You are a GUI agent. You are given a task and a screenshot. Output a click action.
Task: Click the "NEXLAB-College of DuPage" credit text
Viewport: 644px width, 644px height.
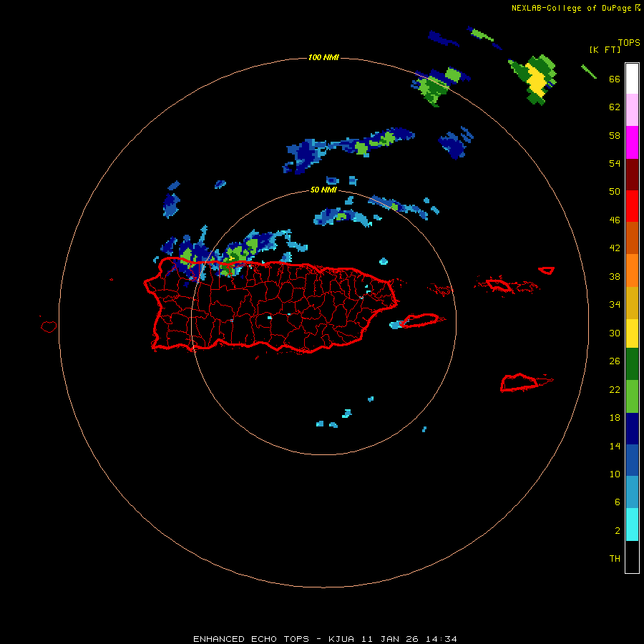[x=572, y=8]
